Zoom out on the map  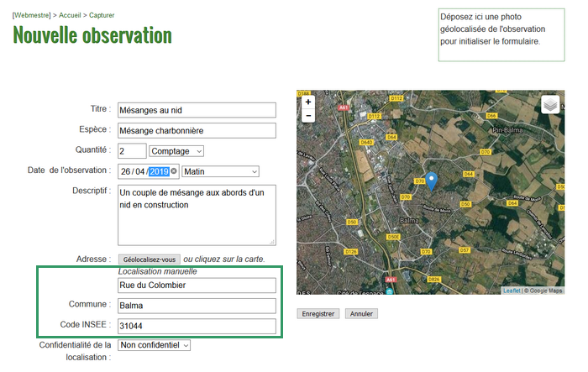point(308,116)
